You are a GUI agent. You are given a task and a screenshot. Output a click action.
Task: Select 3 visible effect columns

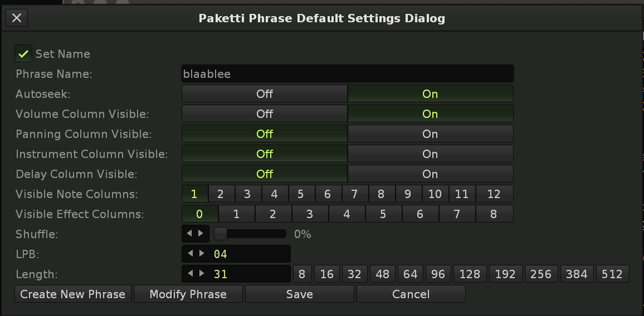(310, 214)
